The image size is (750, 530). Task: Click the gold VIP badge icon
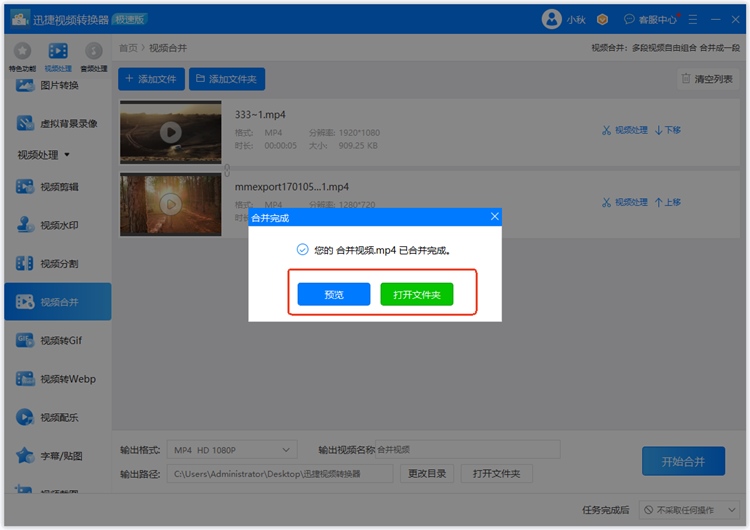pyautogui.click(x=602, y=19)
